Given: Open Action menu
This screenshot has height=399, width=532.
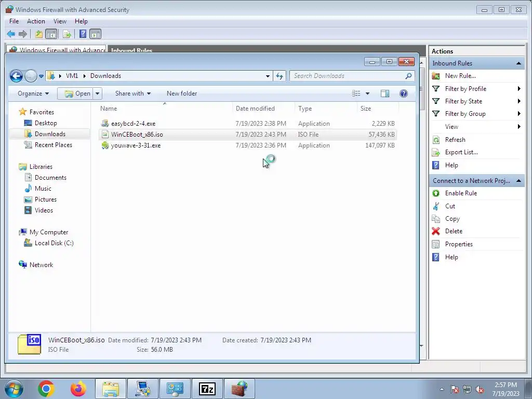Looking at the screenshot, I should tap(36, 21).
